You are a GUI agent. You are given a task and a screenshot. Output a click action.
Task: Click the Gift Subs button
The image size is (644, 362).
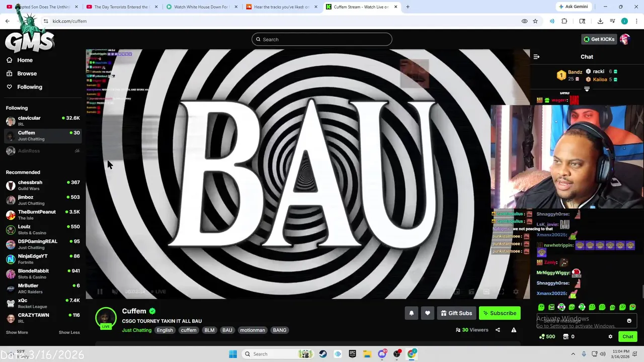[x=456, y=313]
